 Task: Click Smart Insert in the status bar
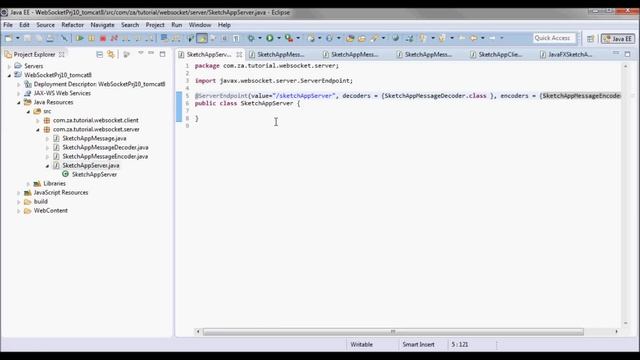418,344
